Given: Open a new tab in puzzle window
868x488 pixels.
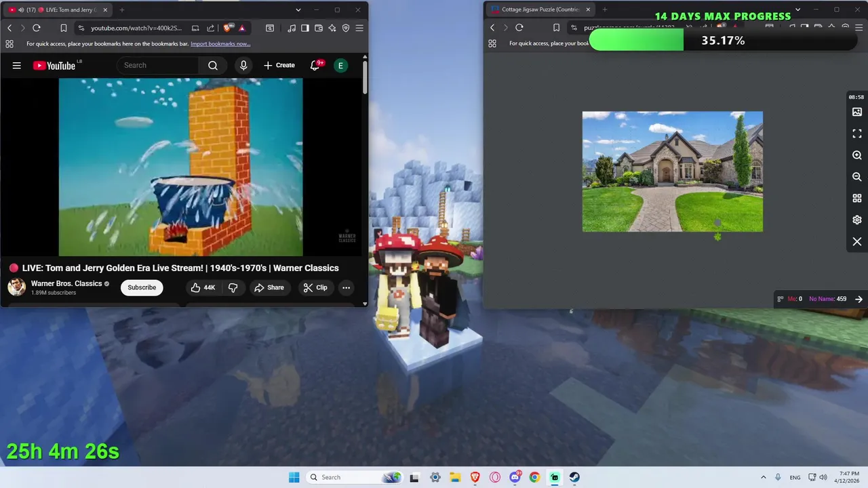Looking at the screenshot, I should pos(605,9).
